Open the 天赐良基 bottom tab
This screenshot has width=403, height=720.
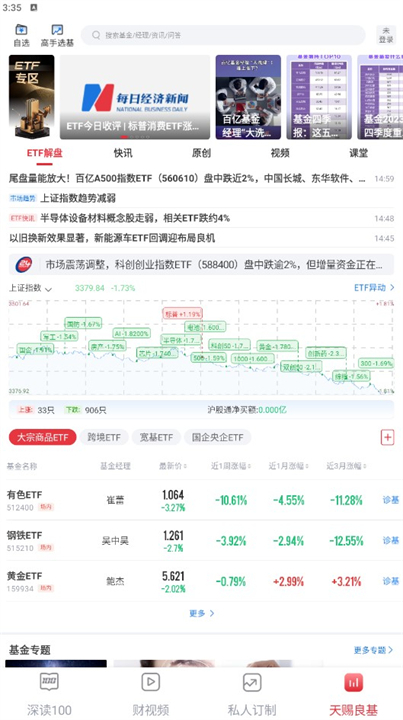[x=353, y=694]
